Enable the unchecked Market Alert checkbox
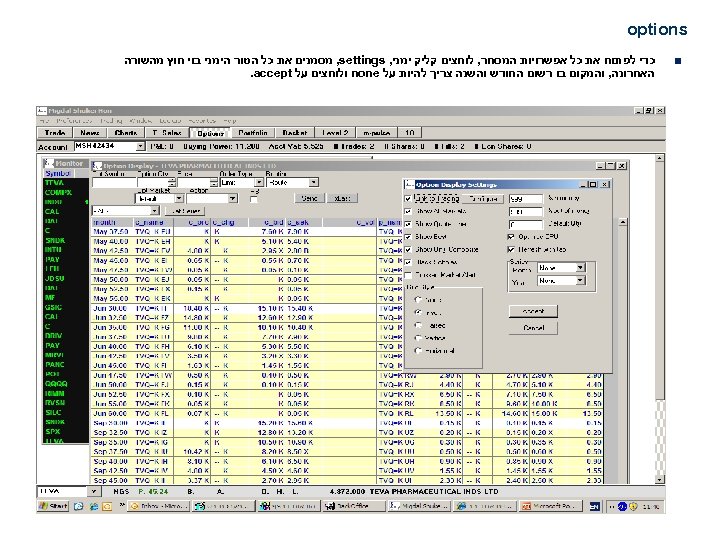 [408, 275]
